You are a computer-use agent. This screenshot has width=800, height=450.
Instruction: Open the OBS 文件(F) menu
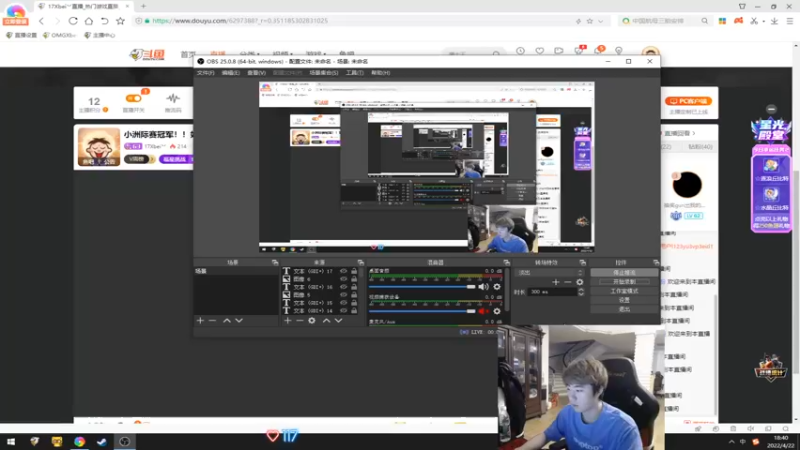(x=205, y=73)
